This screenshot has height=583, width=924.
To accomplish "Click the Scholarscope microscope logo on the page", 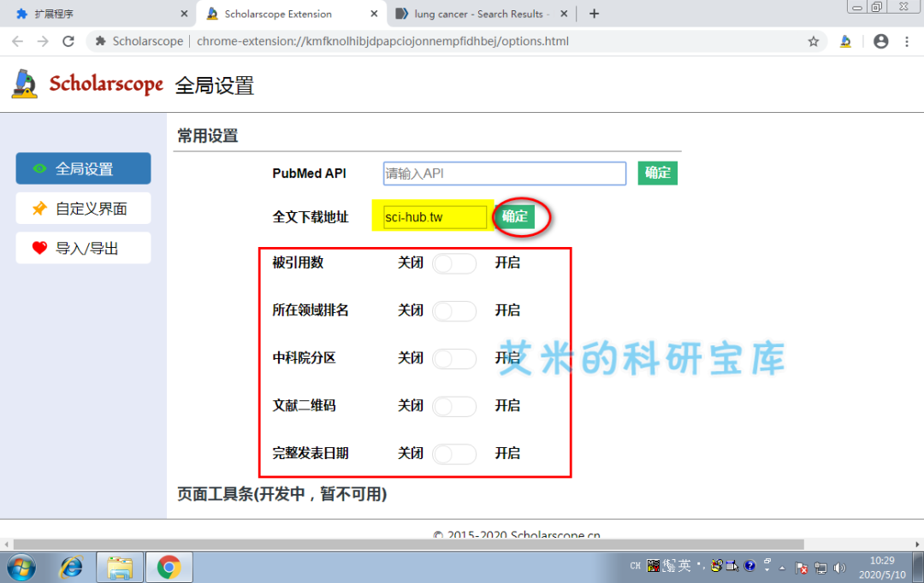I will point(25,83).
